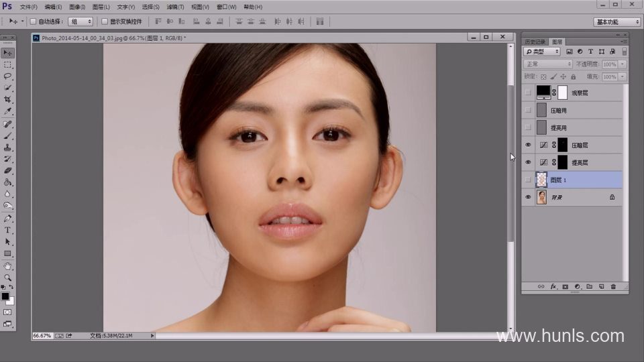Select the Horizontal Type tool
This screenshot has width=644, height=362.
pos(8,230)
